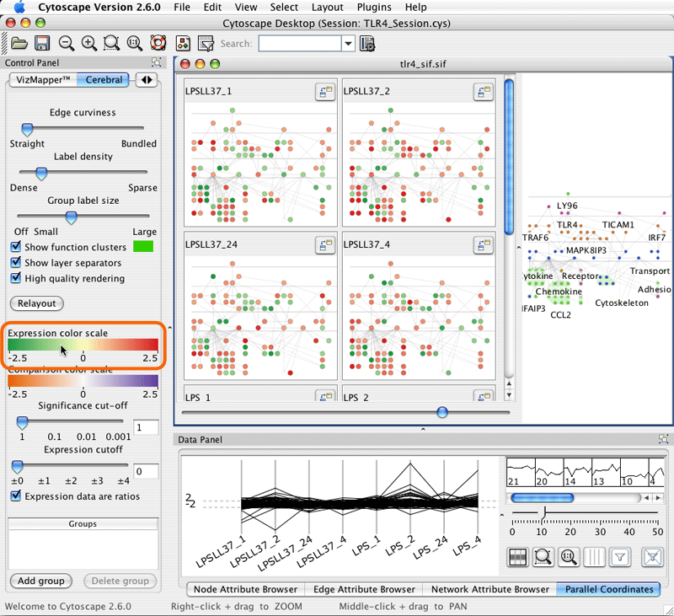Click the Open folder toolbar icon
Screen dimensions: 674x616
tap(19, 44)
